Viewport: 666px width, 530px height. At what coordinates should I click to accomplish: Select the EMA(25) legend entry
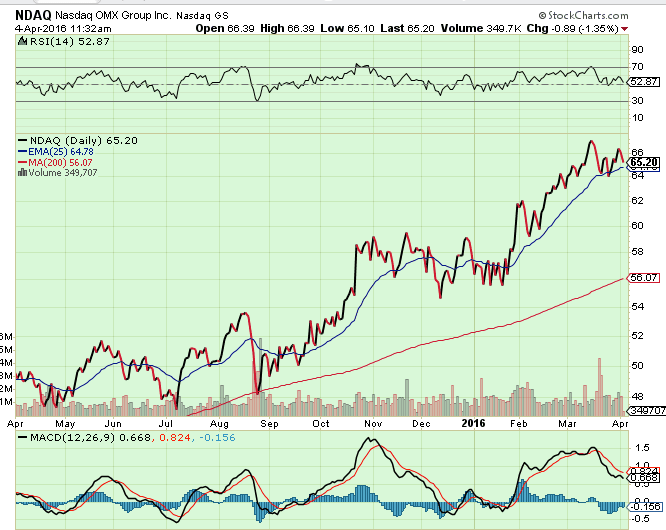49,151
